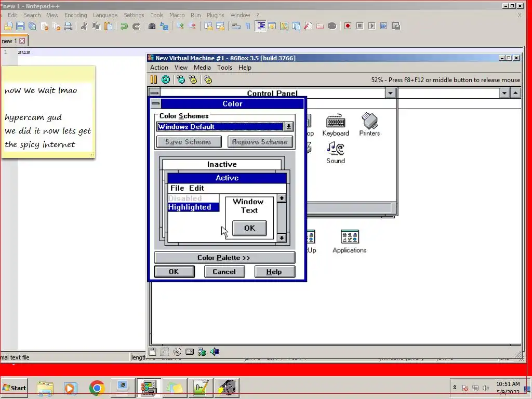Viewport: 532px width, 399px height.
Task: Click the sound icon in 86Box status bar
Action: click(x=215, y=352)
